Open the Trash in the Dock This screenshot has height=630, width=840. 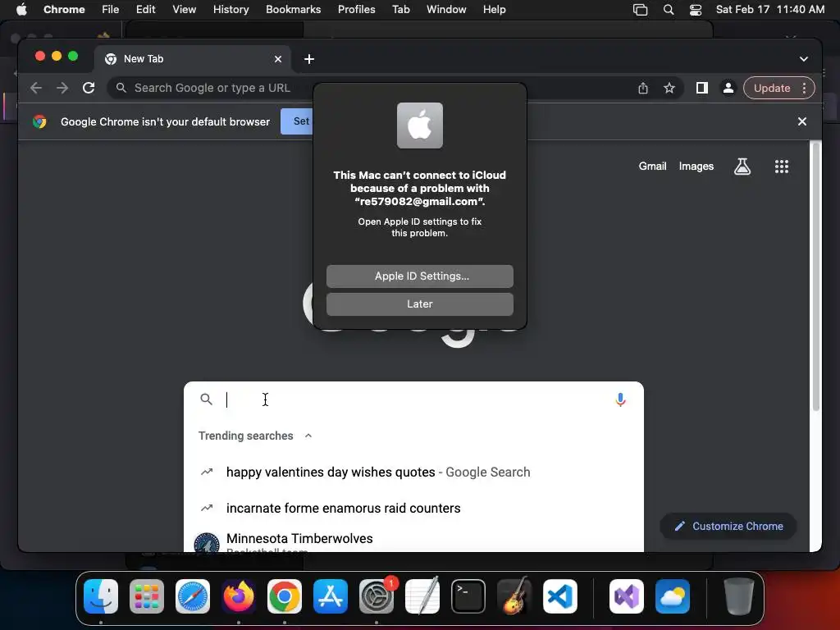pyautogui.click(x=739, y=596)
